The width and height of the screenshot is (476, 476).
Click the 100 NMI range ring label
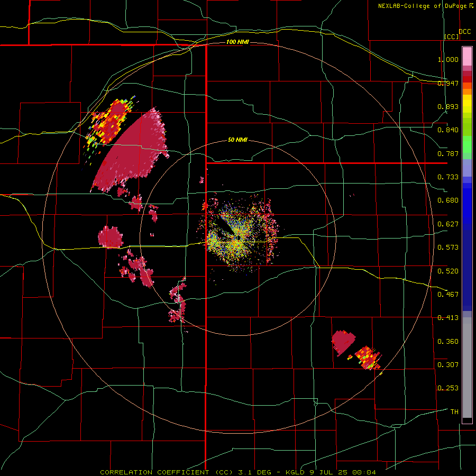(237, 42)
